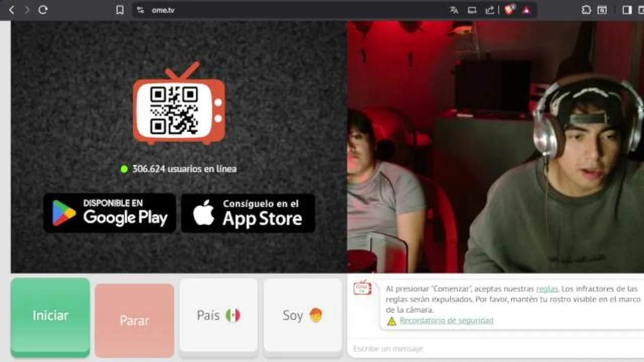The image size is (644, 362).
Task: Click the Ome TV avatar in chat
Action: click(362, 288)
